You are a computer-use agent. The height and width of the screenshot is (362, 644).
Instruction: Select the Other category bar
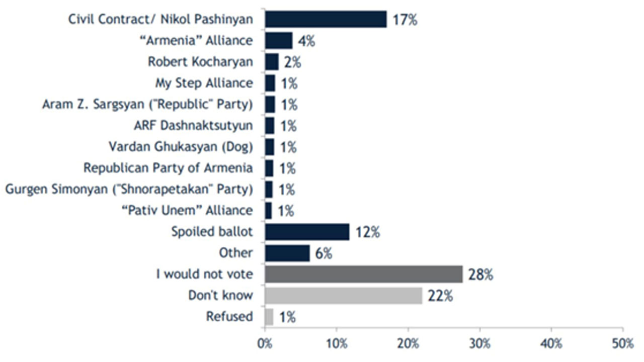coord(287,253)
